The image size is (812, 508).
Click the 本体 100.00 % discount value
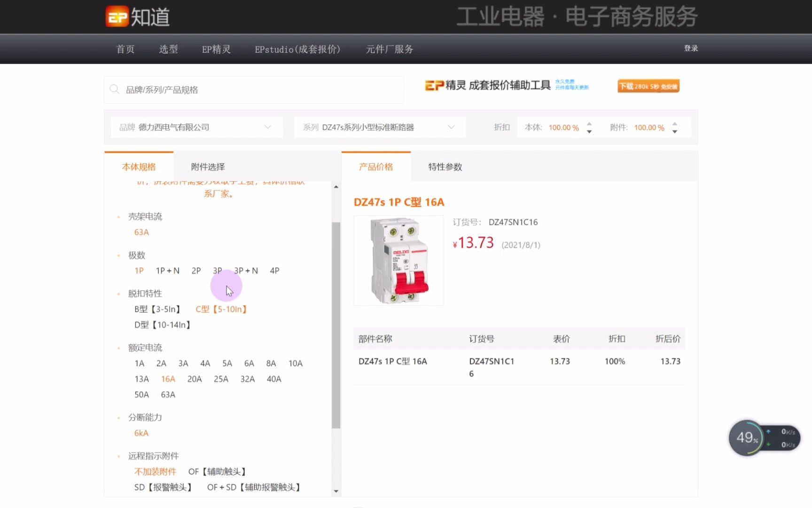click(x=563, y=127)
